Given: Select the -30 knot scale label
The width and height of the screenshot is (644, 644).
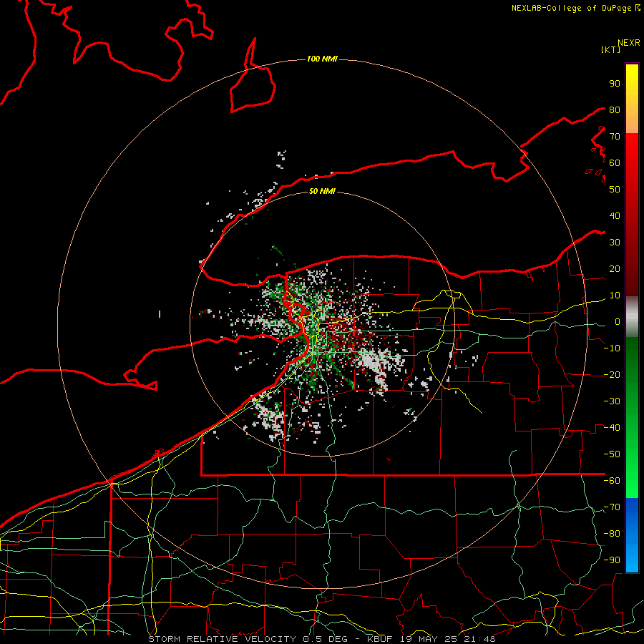Looking at the screenshot, I should point(612,401).
